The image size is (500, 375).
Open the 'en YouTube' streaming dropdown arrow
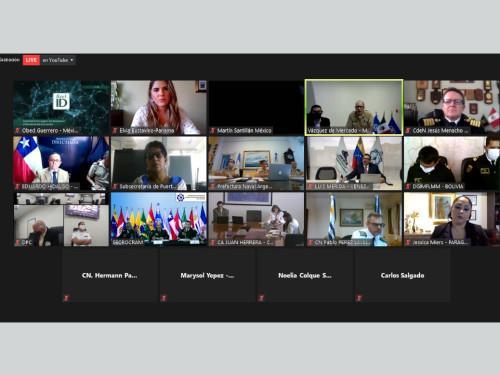72,60
